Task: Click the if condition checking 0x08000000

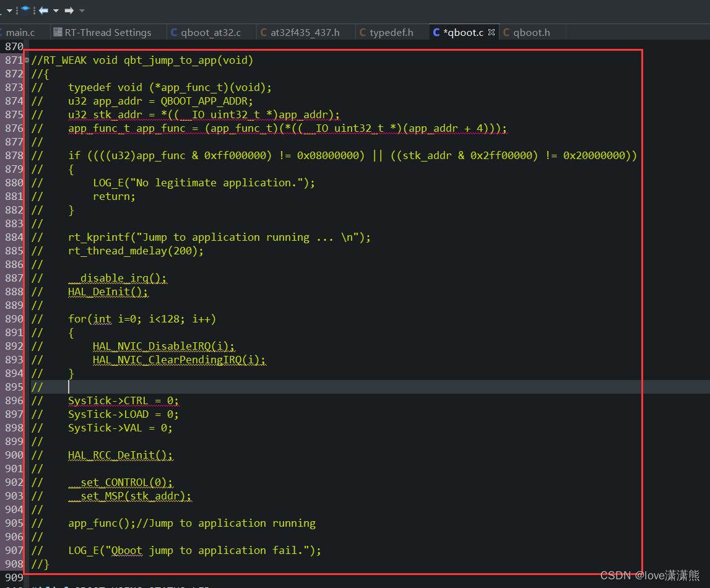Action: tap(352, 155)
